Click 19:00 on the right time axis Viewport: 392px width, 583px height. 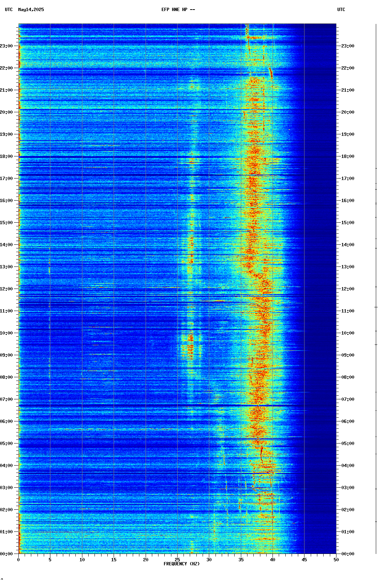(348, 134)
